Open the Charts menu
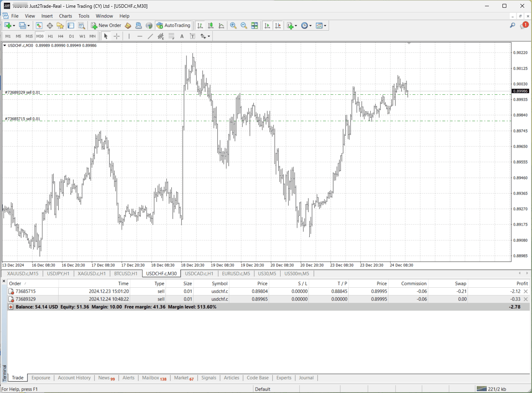 (x=65, y=16)
